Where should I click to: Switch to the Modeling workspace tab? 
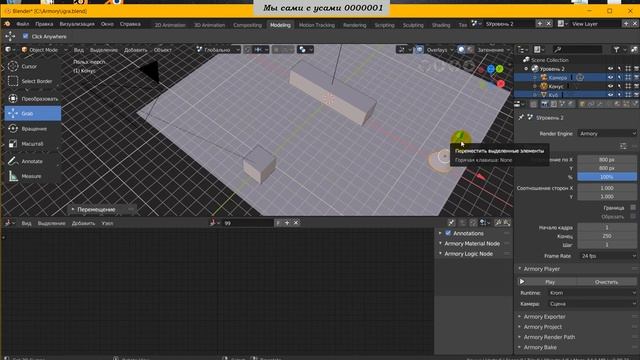pyautogui.click(x=280, y=25)
